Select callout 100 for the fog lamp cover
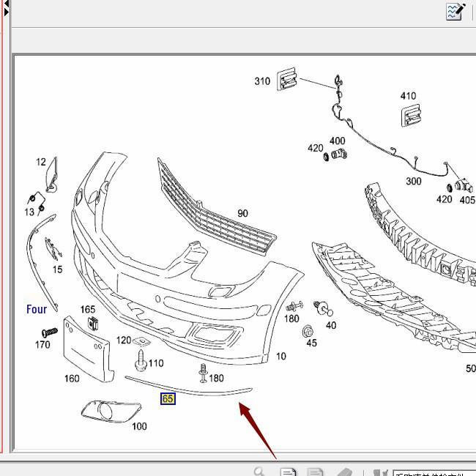 [139, 426]
